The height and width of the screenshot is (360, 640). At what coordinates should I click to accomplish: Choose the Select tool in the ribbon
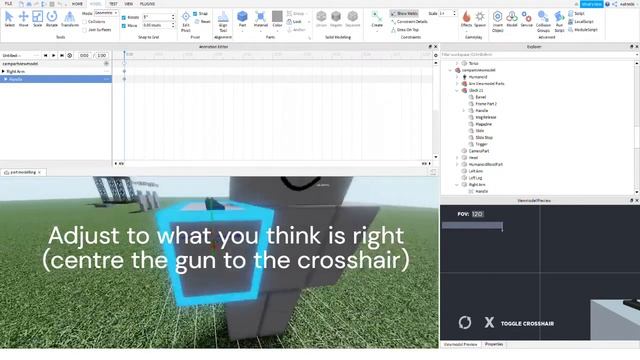point(9,19)
